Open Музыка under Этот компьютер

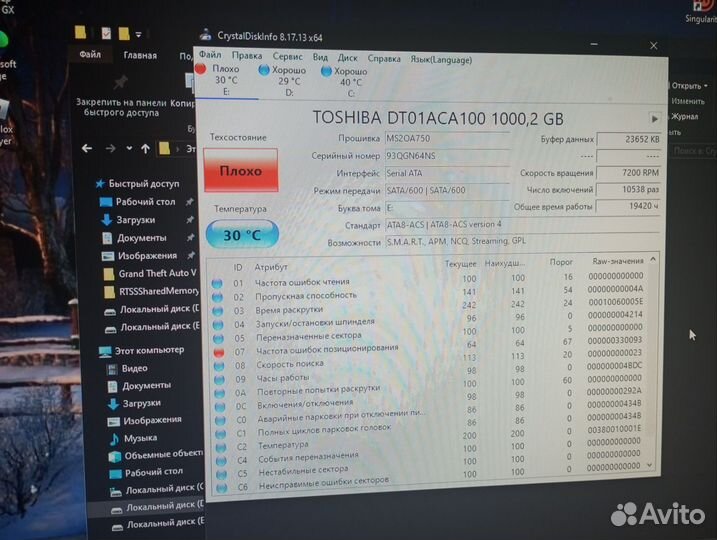point(133,438)
